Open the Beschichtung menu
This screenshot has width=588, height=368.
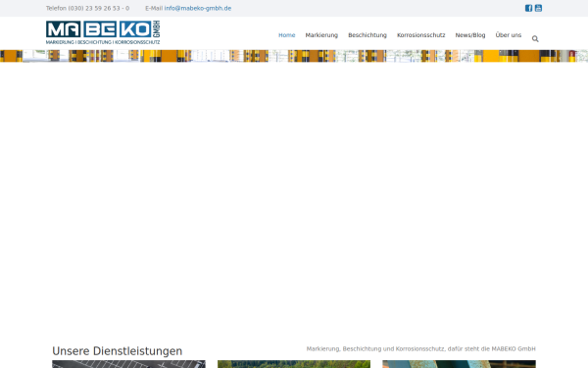click(367, 35)
